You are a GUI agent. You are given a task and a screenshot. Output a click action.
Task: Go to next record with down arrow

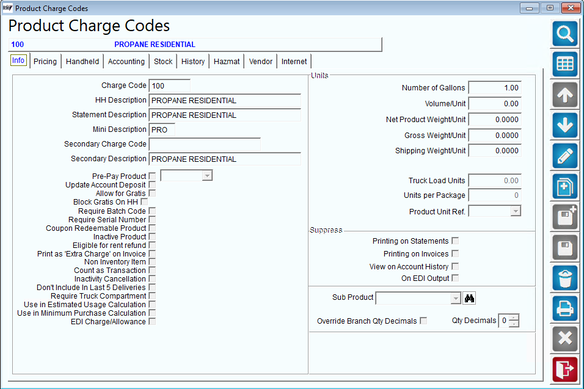click(x=565, y=126)
